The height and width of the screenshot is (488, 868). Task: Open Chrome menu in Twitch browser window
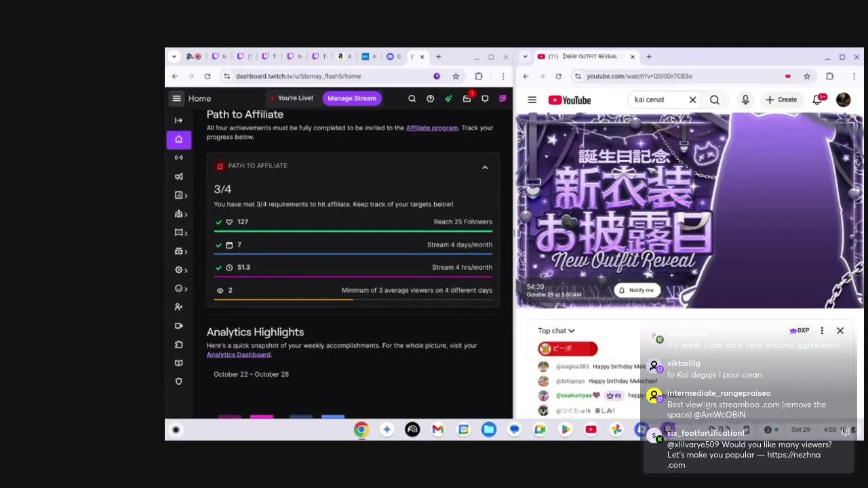tap(502, 77)
